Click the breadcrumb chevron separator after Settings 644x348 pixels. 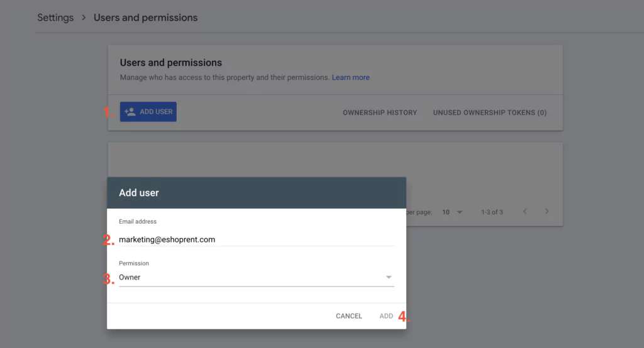(x=84, y=18)
